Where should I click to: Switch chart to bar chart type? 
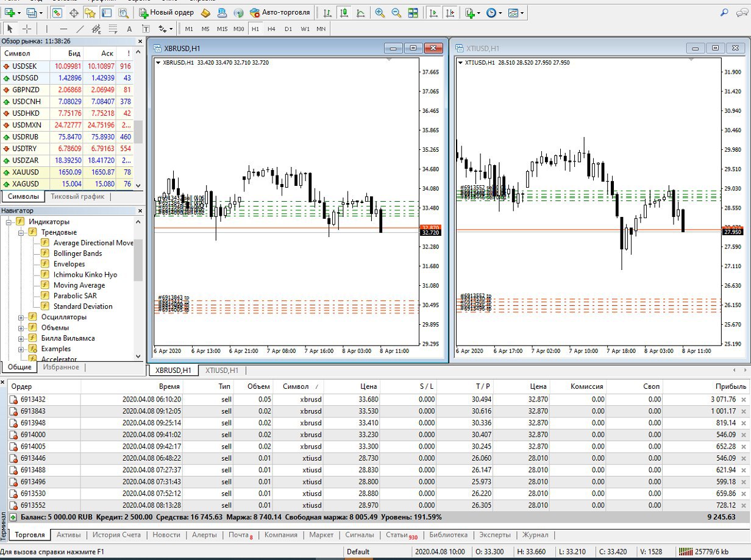pyautogui.click(x=327, y=12)
